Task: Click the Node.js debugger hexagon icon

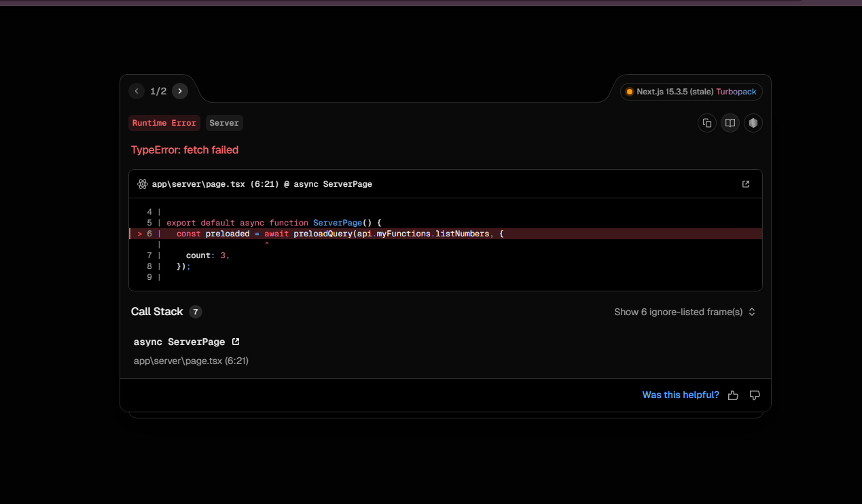Action: click(x=753, y=123)
